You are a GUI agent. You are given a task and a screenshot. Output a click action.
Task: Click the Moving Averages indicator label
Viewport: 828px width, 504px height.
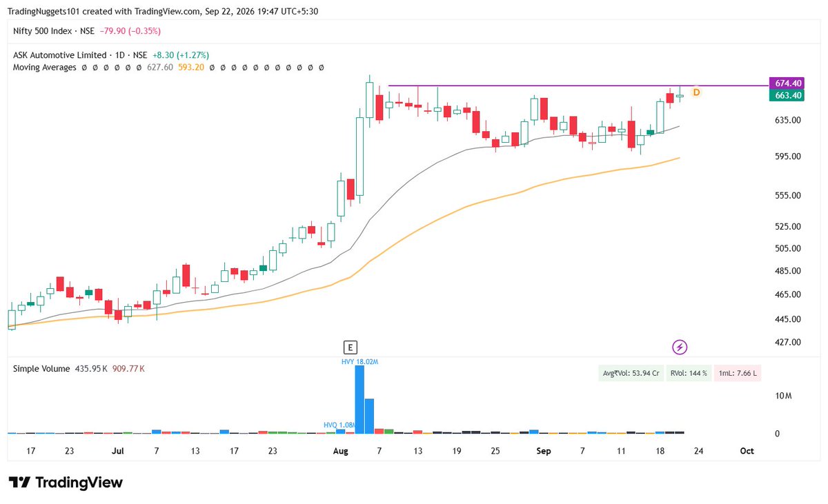[45, 68]
